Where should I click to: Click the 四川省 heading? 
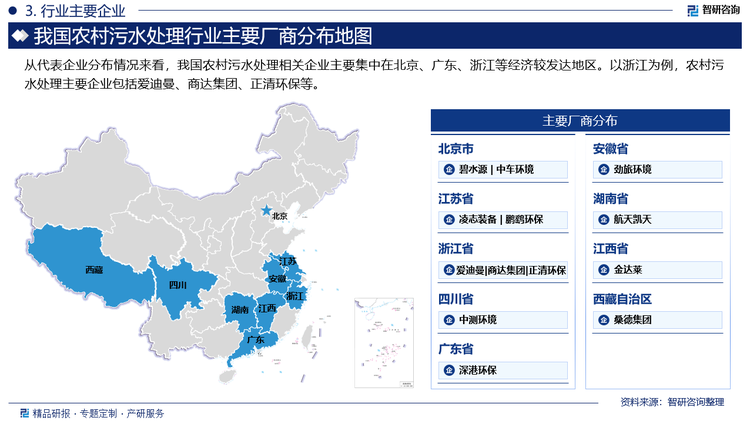456,299
